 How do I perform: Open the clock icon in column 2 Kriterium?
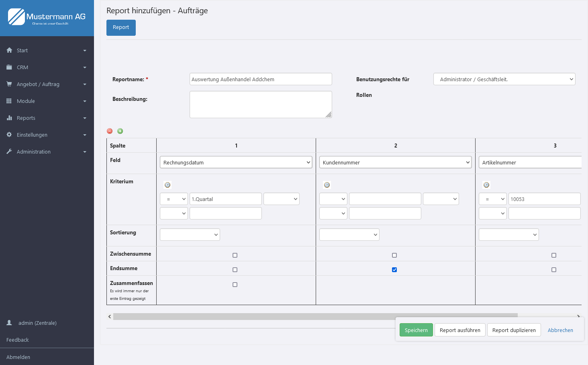click(x=327, y=185)
